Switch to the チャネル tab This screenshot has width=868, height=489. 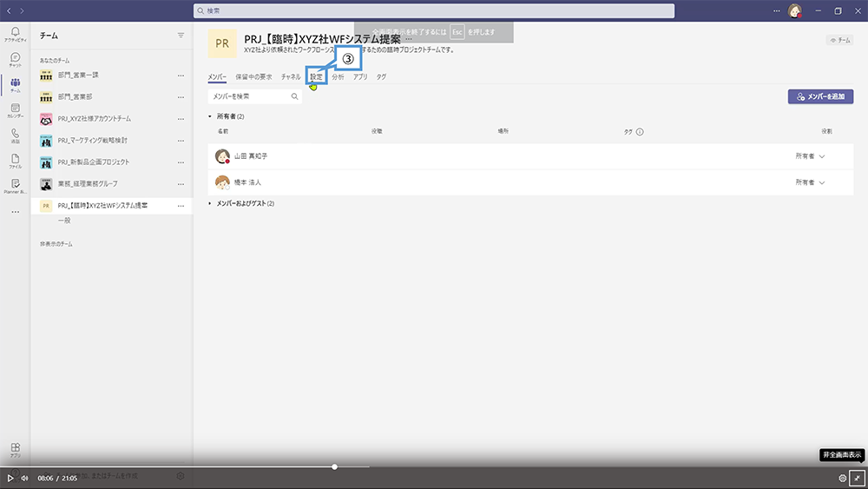(291, 77)
